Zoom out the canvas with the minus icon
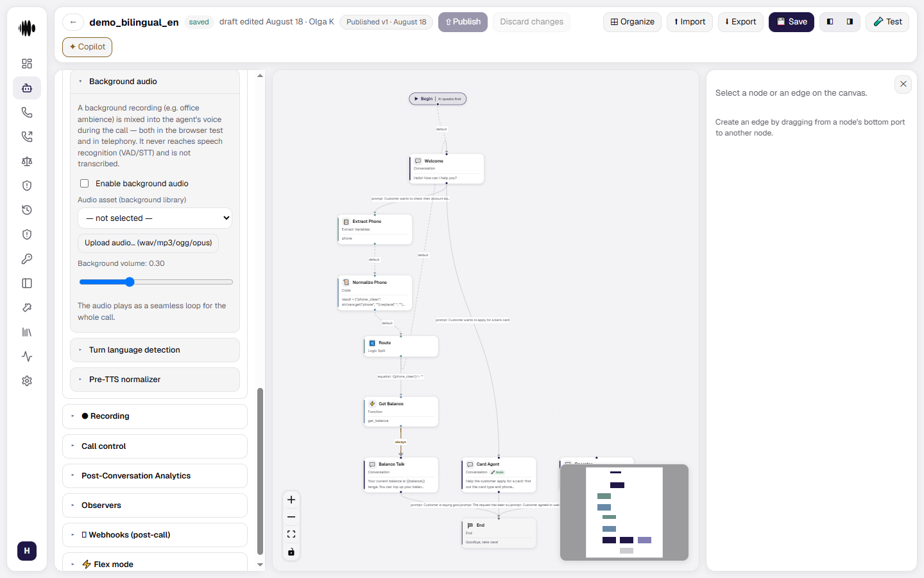924x578 pixels. tap(291, 517)
